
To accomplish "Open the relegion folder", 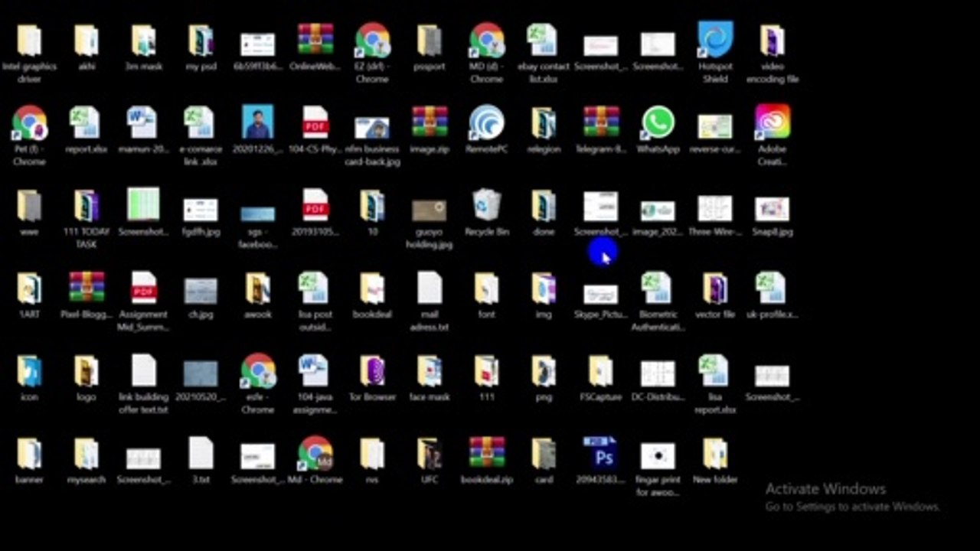I will click(x=544, y=123).
